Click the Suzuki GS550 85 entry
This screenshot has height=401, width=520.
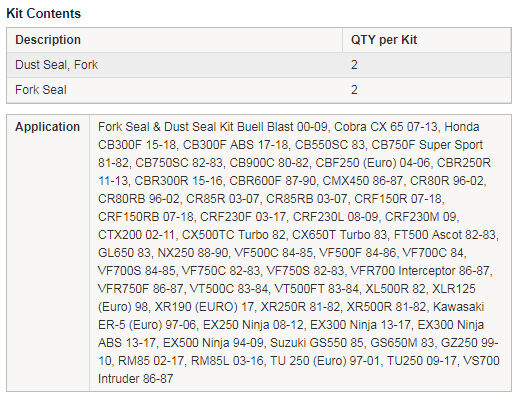pos(317,343)
